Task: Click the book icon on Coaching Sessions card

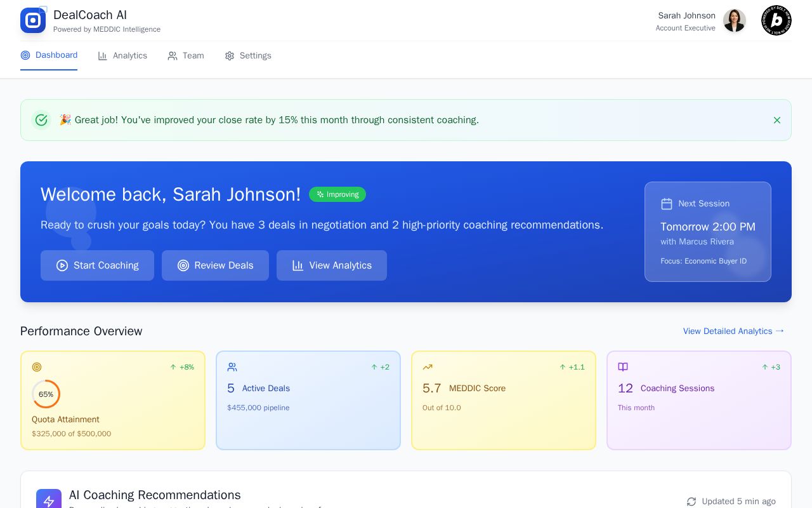Action: coord(623,367)
